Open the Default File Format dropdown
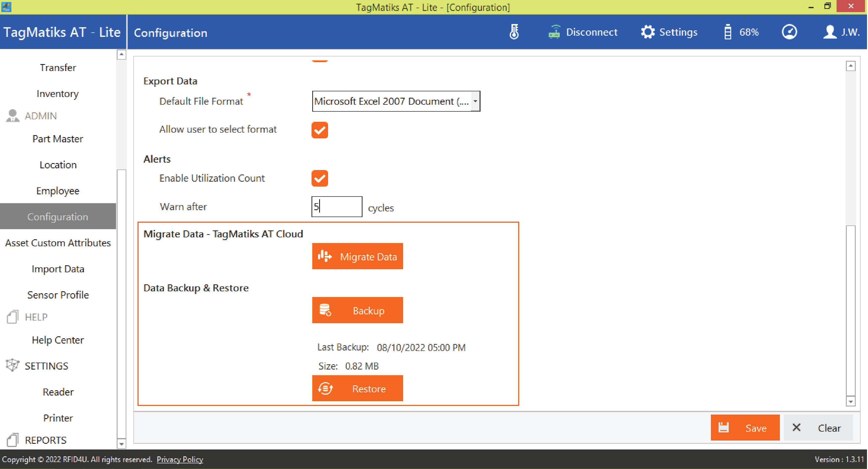Image resolution: width=868 pixels, height=469 pixels. [x=475, y=101]
